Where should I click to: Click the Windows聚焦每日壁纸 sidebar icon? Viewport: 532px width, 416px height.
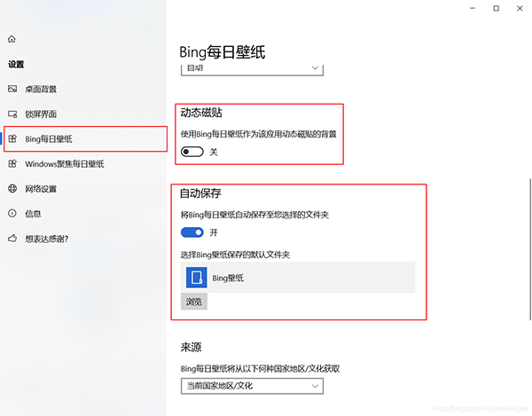[12, 164]
